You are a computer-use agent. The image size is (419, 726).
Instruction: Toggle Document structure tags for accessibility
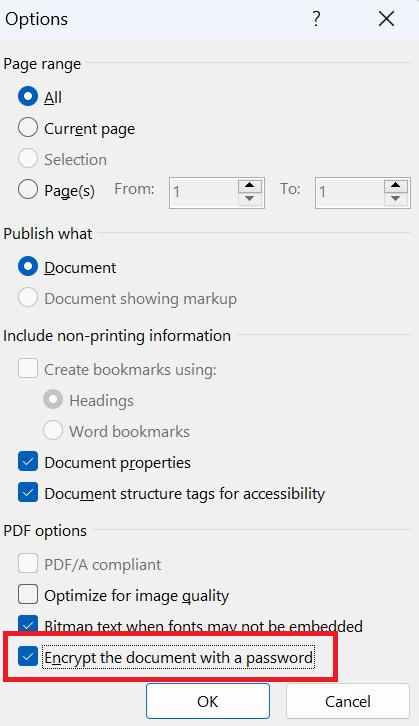[x=28, y=493]
